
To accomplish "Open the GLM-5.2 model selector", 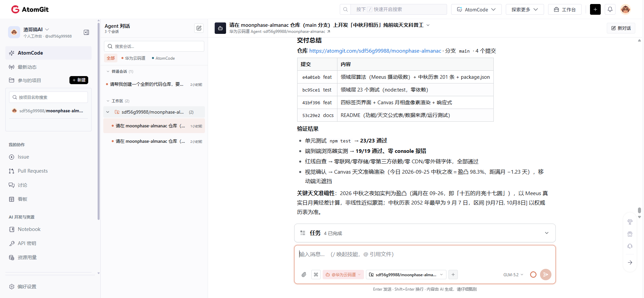I will tap(513, 275).
